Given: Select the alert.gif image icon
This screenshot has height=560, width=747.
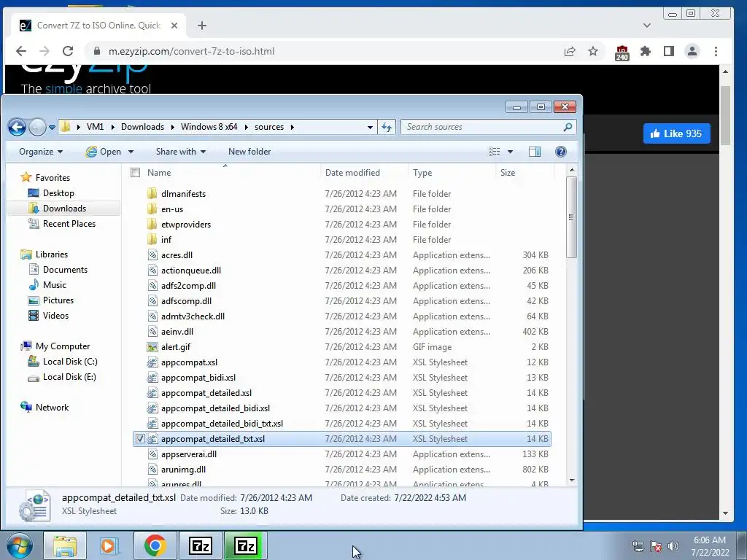Looking at the screenshot, I should click(152, 346).
